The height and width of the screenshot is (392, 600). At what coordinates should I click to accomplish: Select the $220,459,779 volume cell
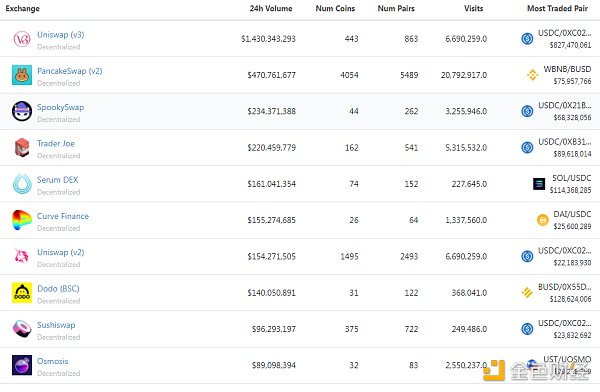pyautogui.click(x=271, y=148)
